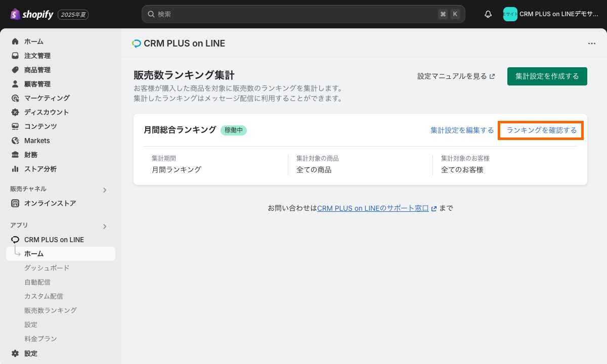
Task: Click the 2025年夏 edition badge
Action: click(x=73, y=15)
